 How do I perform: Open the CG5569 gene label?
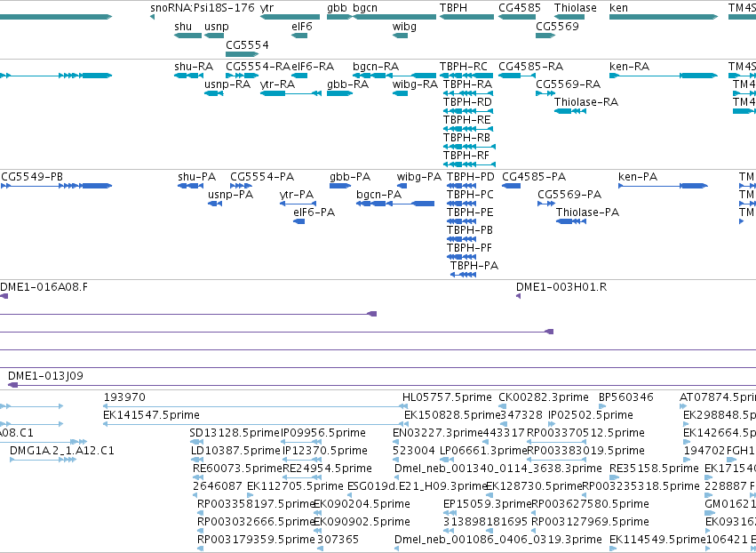point(557,26)
